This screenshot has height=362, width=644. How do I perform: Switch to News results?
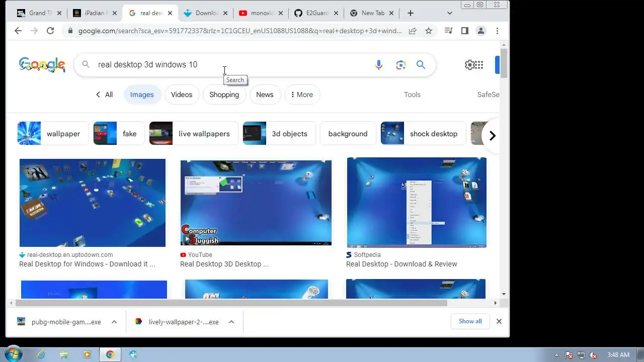(x=265, y=95)
